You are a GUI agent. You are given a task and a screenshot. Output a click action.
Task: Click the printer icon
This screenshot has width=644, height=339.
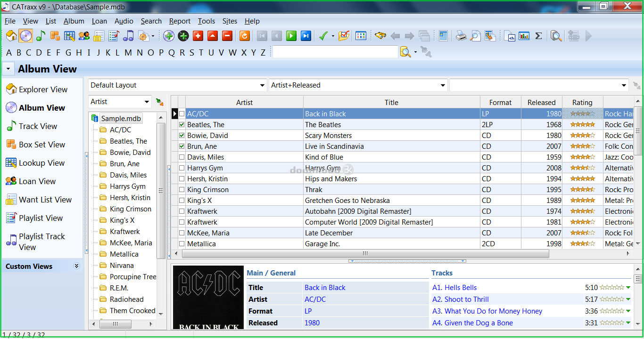tap(461, 36)
